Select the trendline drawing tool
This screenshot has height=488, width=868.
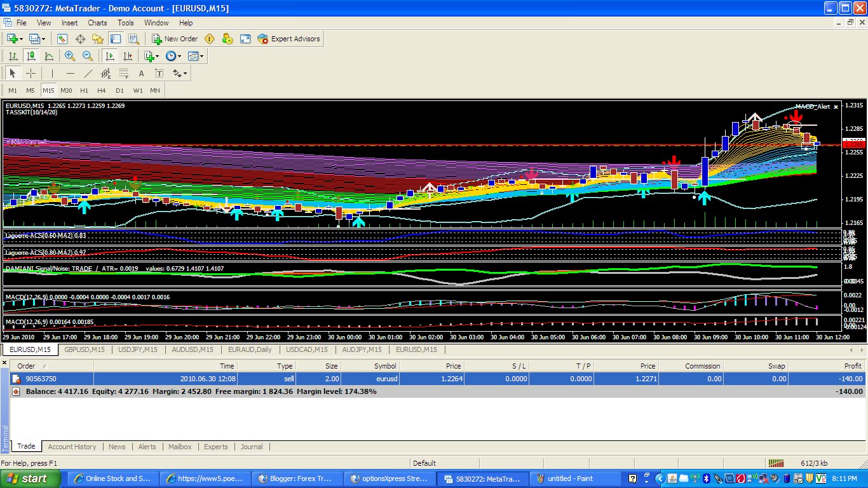[88, 73]
